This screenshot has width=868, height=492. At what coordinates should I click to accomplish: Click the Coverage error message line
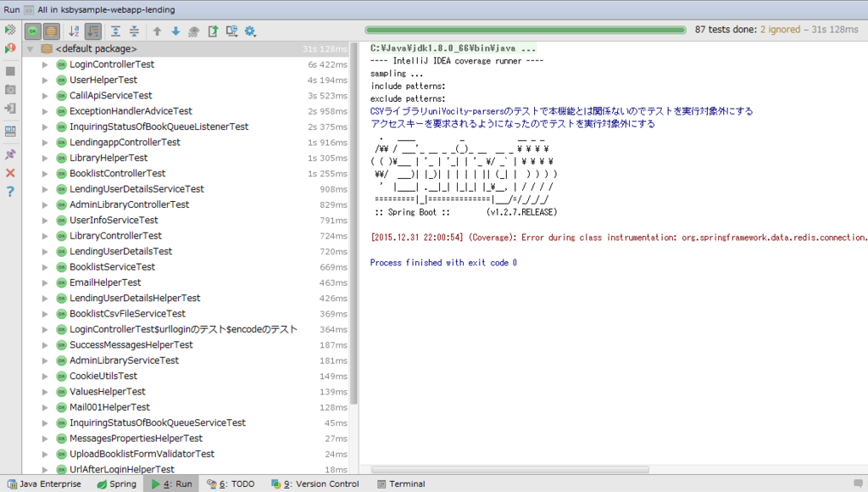[x=619, y=238]
